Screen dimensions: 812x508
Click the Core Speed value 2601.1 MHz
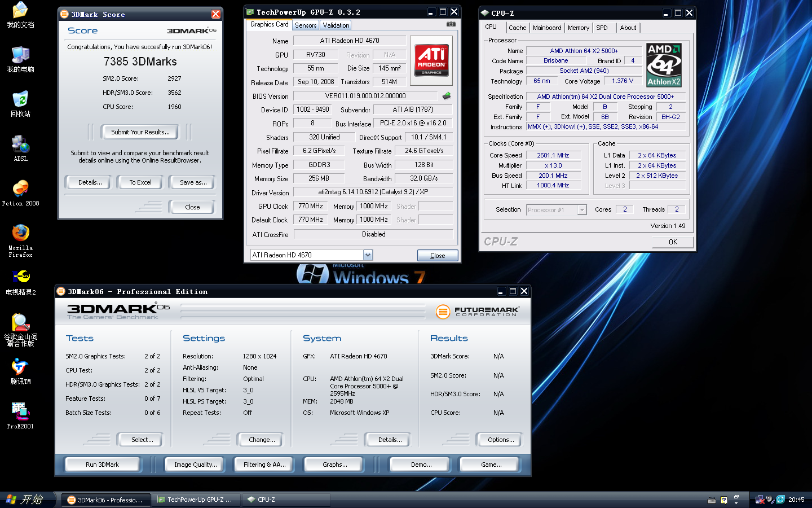(553, 155)
